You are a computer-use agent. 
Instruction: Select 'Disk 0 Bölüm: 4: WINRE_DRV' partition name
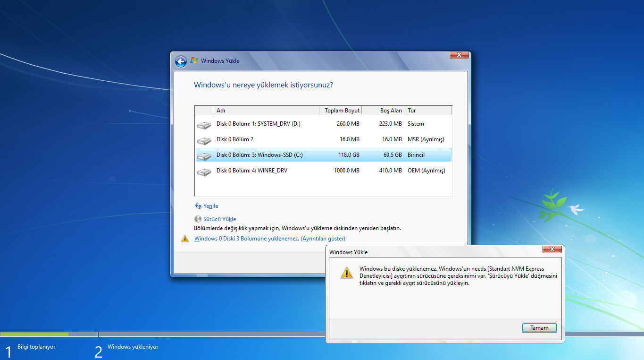pyautogui.click(x=252, y=171)
